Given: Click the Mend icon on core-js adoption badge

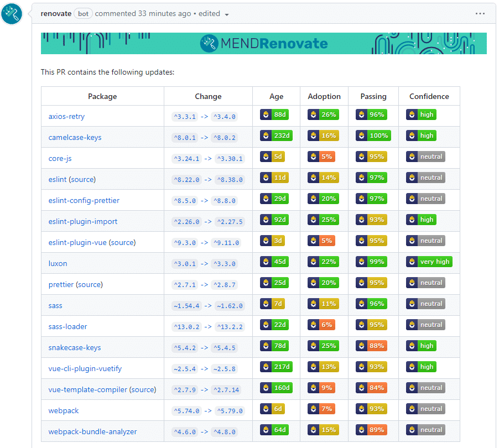Looking at the screenshot, I should [313, 157].
